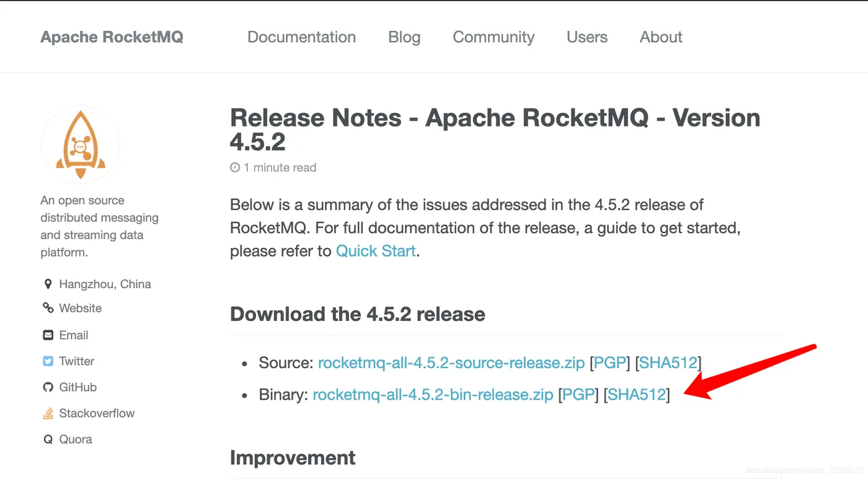Click the Stackoverflow icon in sidebar

pyautogui.click(x=48, y=413)
